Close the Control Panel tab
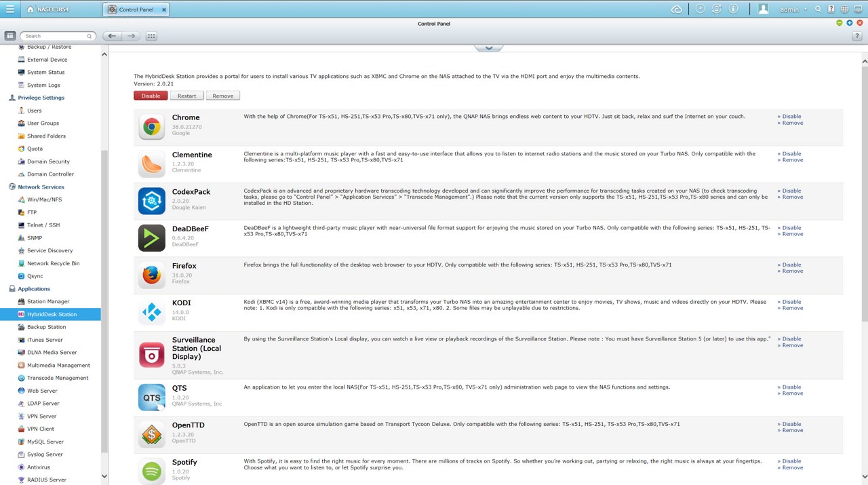Image resolution: width=868 pixels, height=485 pixels. (164, 10)
